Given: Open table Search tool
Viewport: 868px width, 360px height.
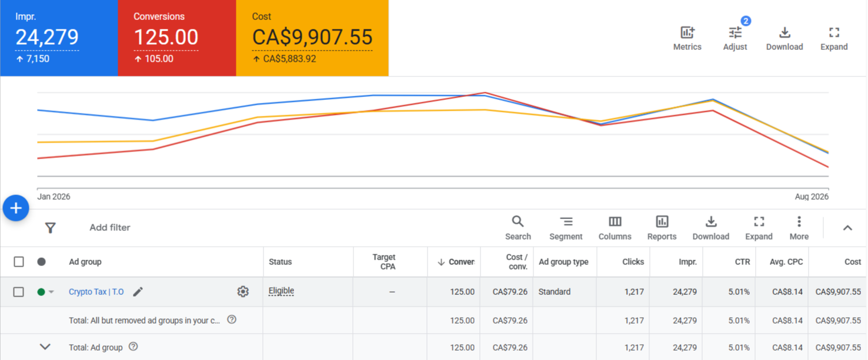Looking at the screenshot, I should 518,228.
